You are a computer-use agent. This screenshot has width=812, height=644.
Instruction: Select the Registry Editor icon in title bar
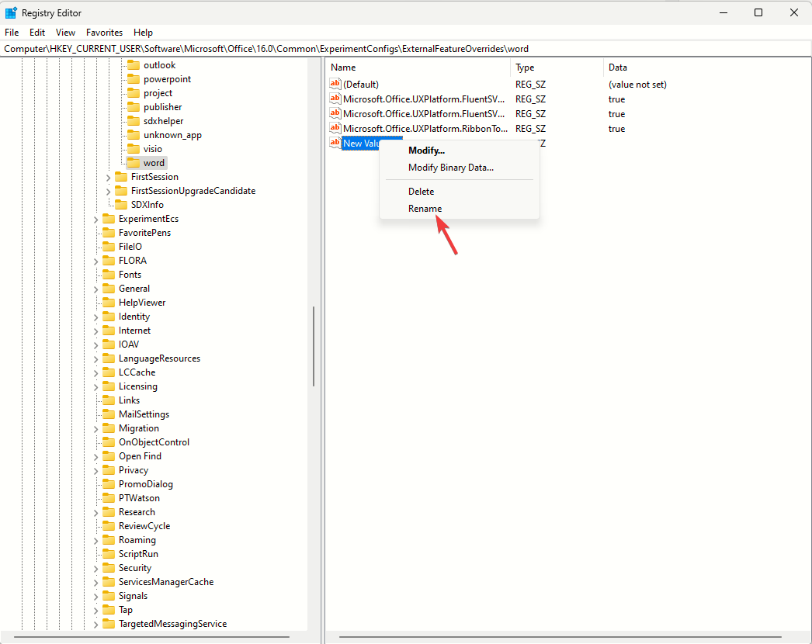(11, 12)
